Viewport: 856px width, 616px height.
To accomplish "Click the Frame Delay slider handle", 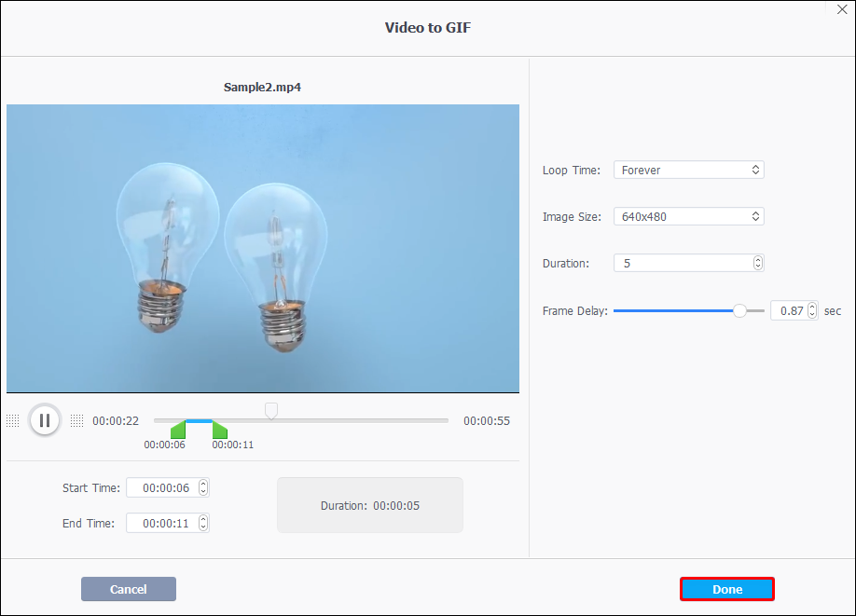I will 739,310.
